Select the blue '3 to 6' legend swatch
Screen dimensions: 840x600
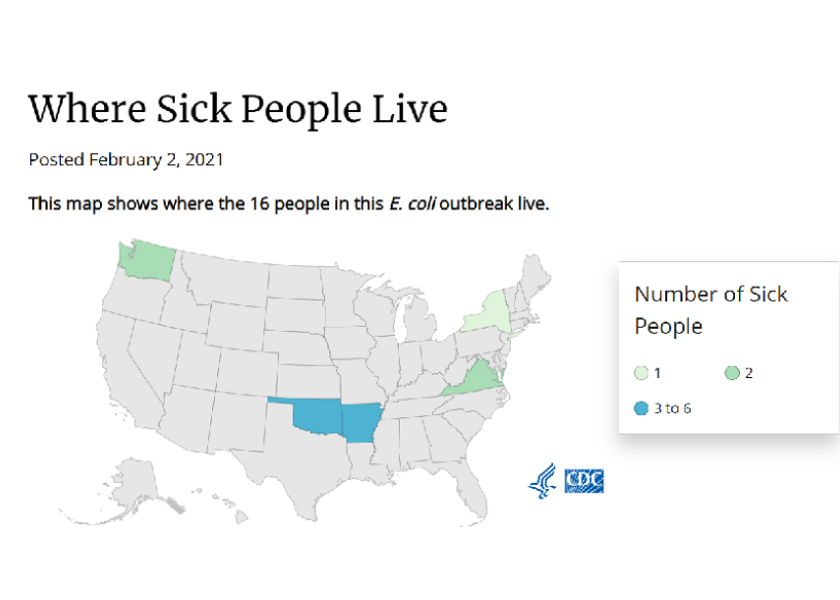point(641,408)
